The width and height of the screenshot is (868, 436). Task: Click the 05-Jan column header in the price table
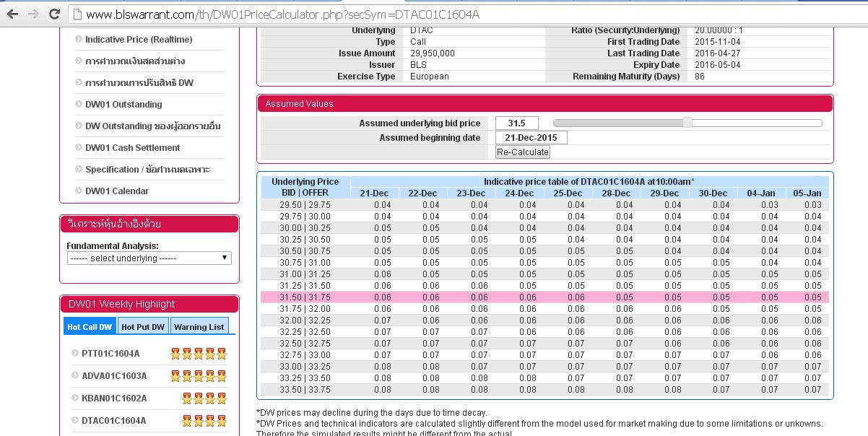807,193
